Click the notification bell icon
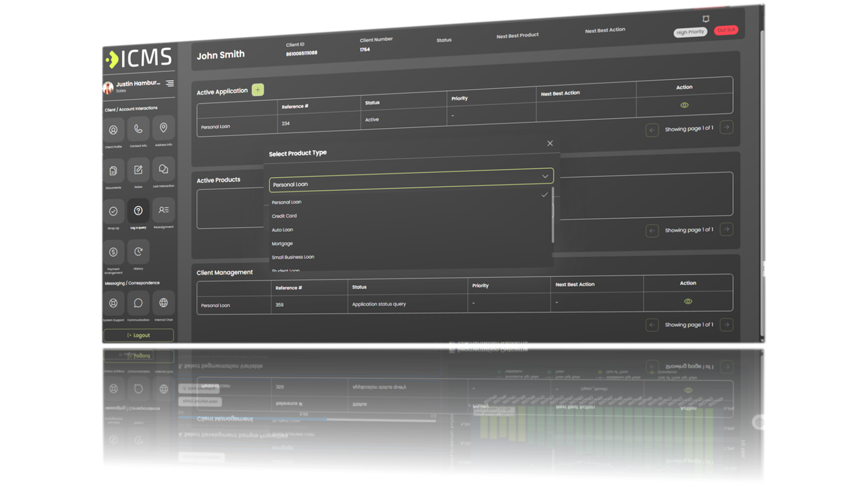Screen dimensions: 868x488 click(706, 19)
